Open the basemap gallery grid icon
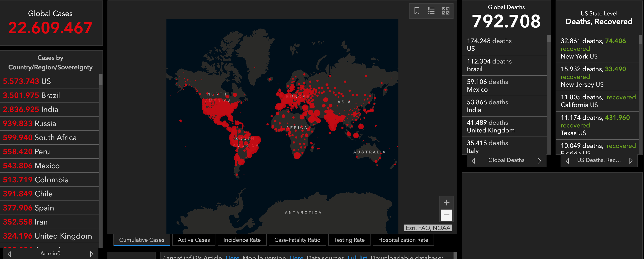This screenshot has width=644, height=259. pos(446,11)
